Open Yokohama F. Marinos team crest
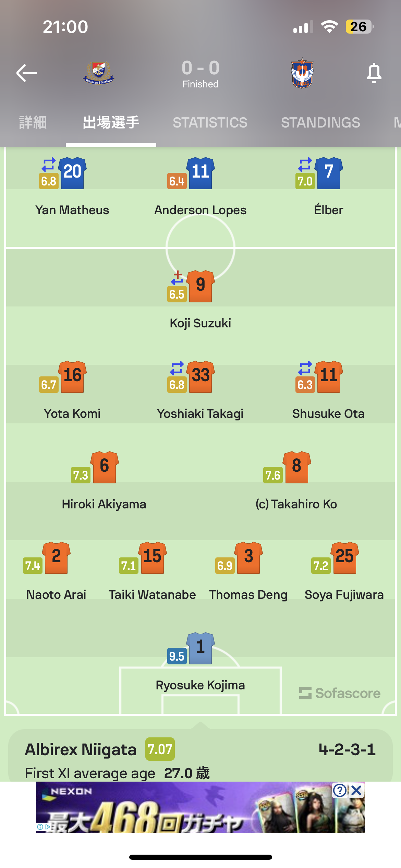Viewport: 401px width, 868px height. (99, 73)
